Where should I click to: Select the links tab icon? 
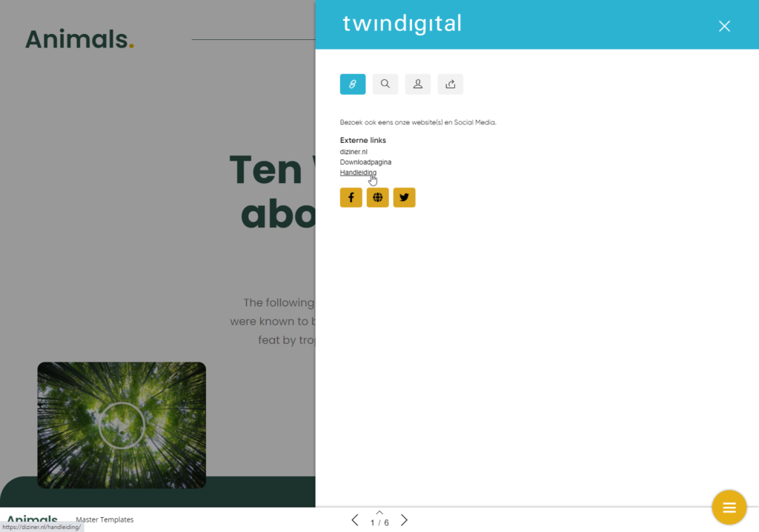pyautogui.click(x=352, y=84)
